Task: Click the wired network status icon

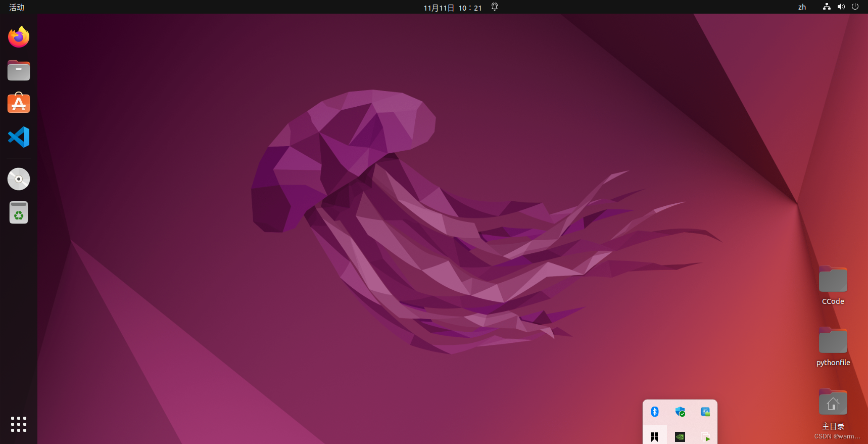Action: pos(827,7)
